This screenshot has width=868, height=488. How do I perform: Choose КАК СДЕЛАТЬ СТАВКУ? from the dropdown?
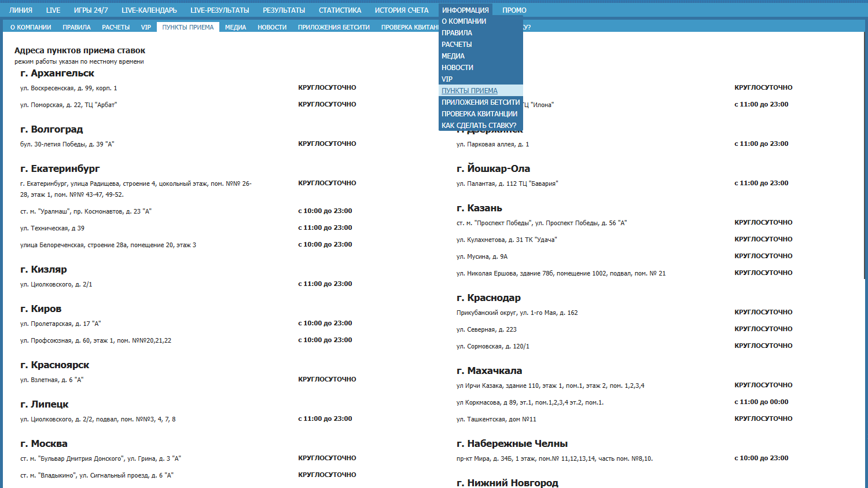[x=479, y=126]
